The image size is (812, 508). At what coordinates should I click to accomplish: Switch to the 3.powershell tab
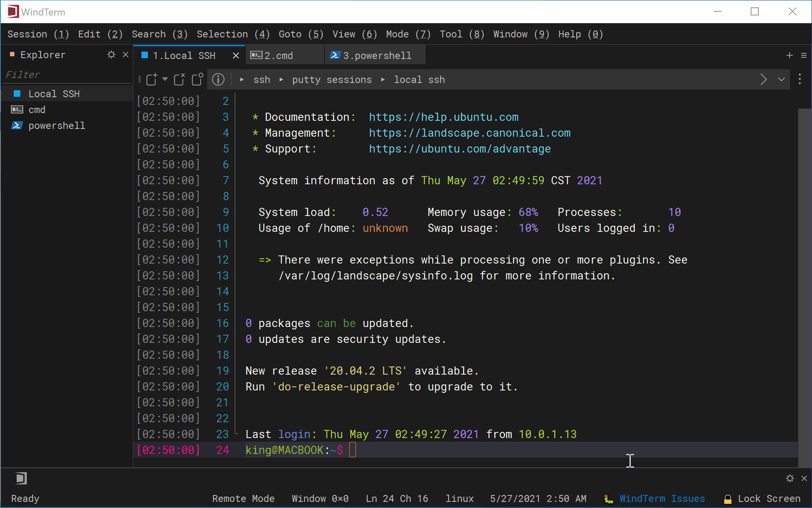click(375, 55)
